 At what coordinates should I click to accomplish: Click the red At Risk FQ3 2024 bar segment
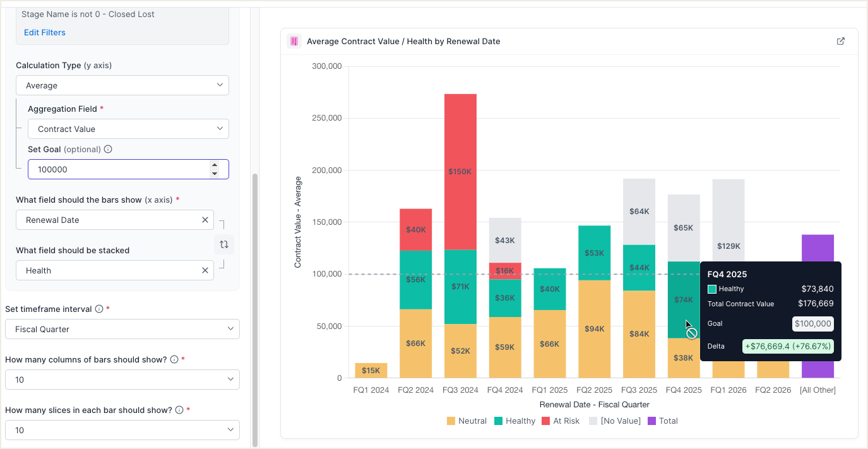pos(460,171)
